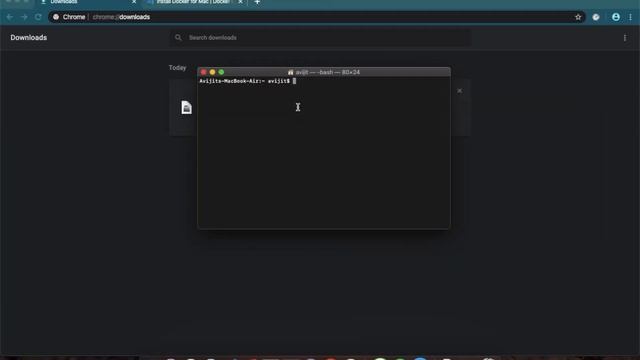Viewport: 640px width, 360px height.
Task: Click the search magnifier icon in Downloads
Action: [178, 38]
